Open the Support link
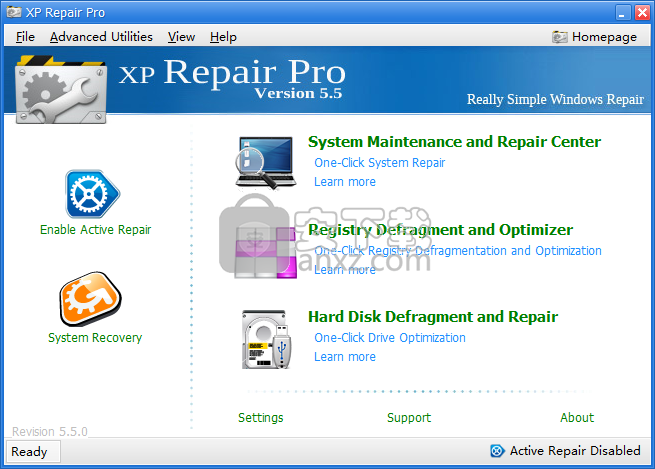 pyautogui.click(x=409, y=418)
